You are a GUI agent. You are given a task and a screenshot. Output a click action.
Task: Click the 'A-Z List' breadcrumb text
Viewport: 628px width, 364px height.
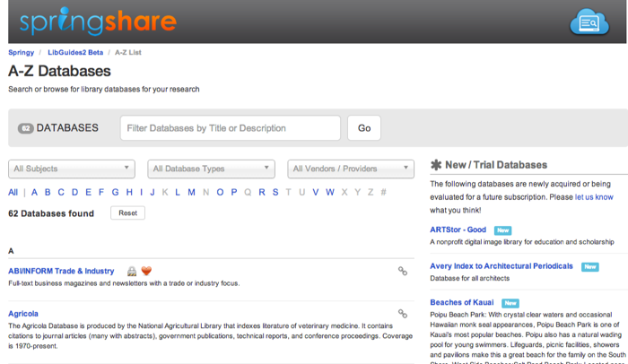(128, 53)
